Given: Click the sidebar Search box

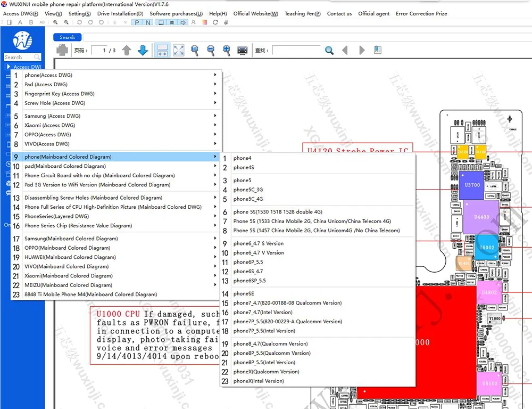Looking at the screenshot, I should pos(22,57).
